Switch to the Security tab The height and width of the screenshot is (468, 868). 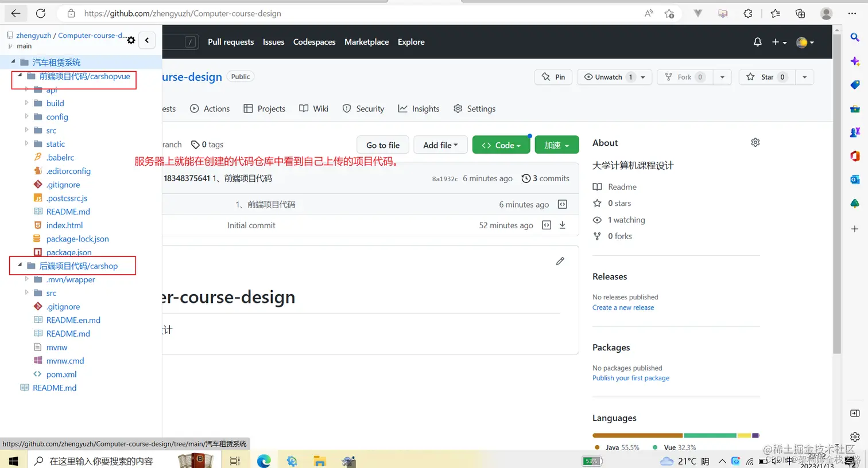coord(363,108)
